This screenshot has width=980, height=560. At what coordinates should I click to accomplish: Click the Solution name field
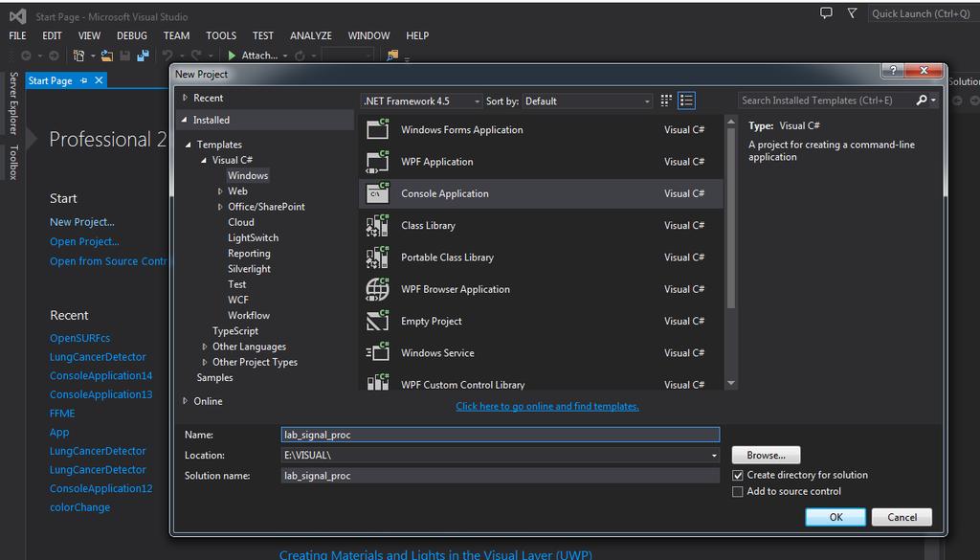coord(500,476)
